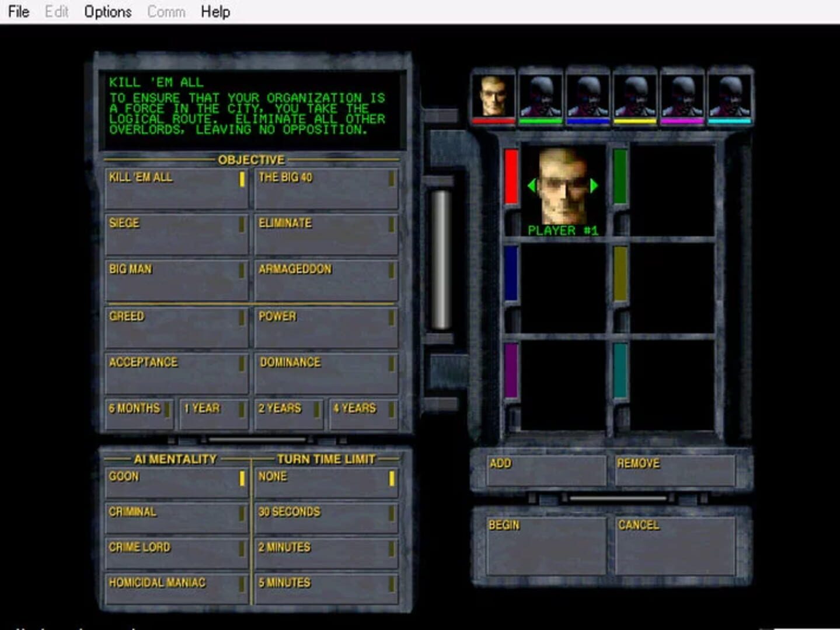Screen dimensions: 840x630
Task: Select the 2 Years game duration
Action: pos(287,414)
